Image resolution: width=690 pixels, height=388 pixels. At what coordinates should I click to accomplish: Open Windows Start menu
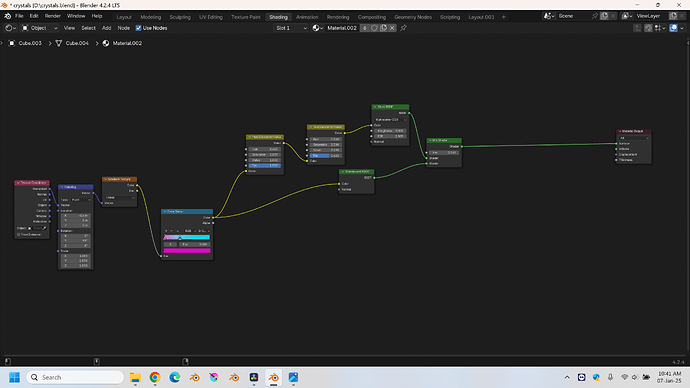[x=15, y=377]
